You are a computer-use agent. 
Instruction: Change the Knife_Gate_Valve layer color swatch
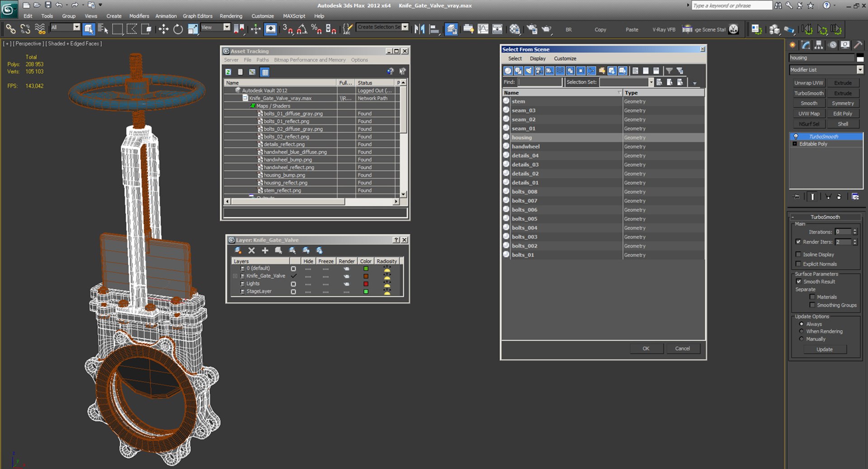366,276
